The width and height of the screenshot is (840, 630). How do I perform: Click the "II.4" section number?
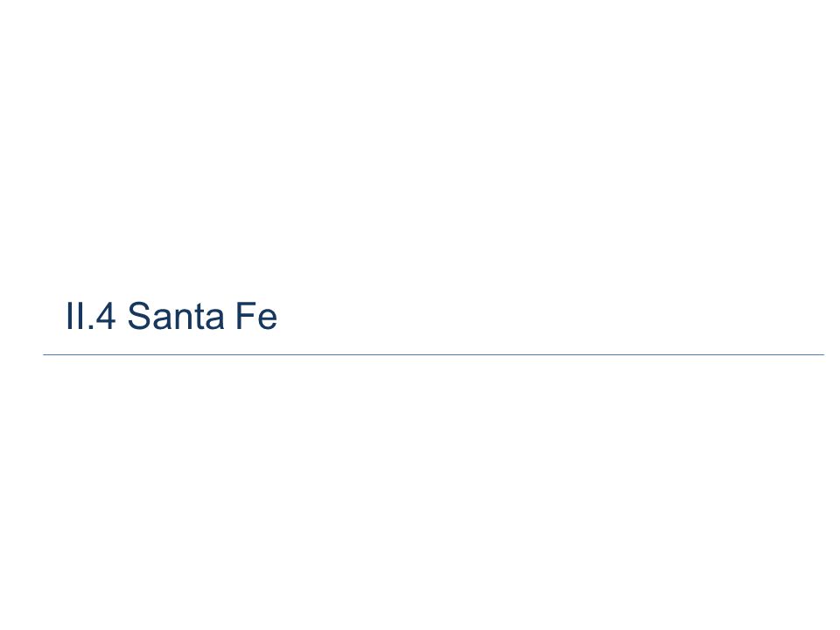(x=90, y=316)
